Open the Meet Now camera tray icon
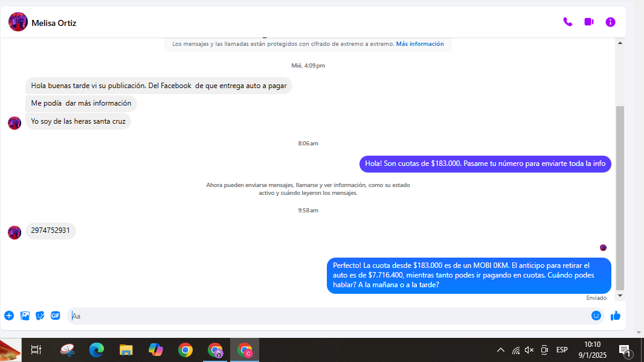Screen dimensions: 644x362 point(544,350)
